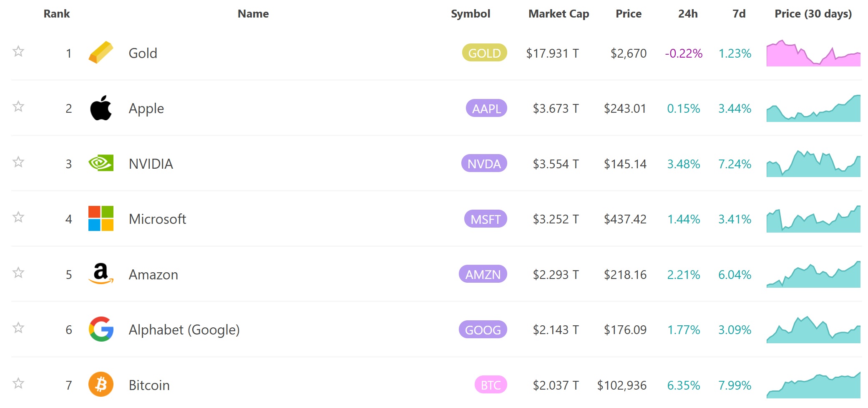Click the Amazon logo icon
The width and height of the screenshot is (868, 408).
[x=101, y=274]
